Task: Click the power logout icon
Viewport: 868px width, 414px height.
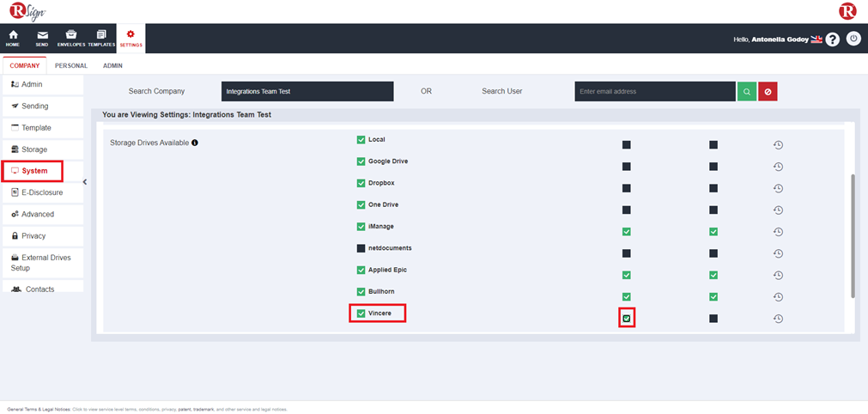Action: pyautogui.click(x=853, y=39)
